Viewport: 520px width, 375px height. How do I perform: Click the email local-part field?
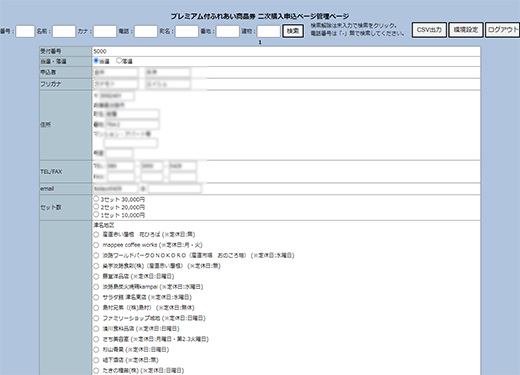(x=115, y=189)
